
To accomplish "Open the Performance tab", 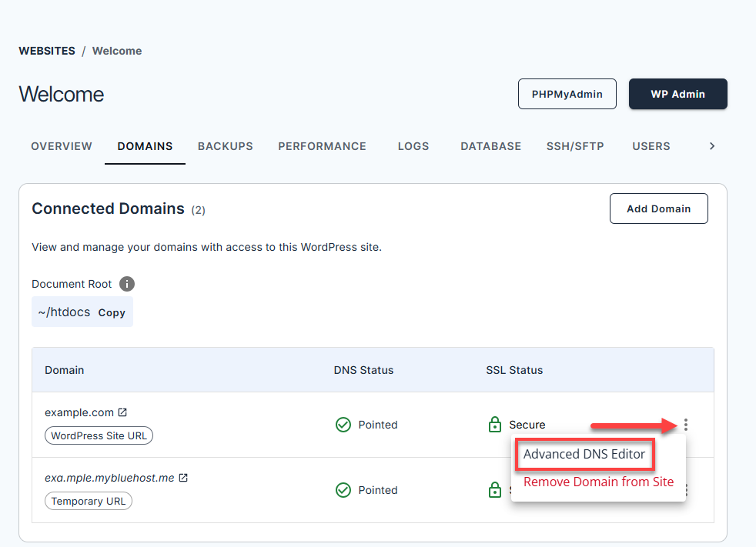I will (322, 145).
